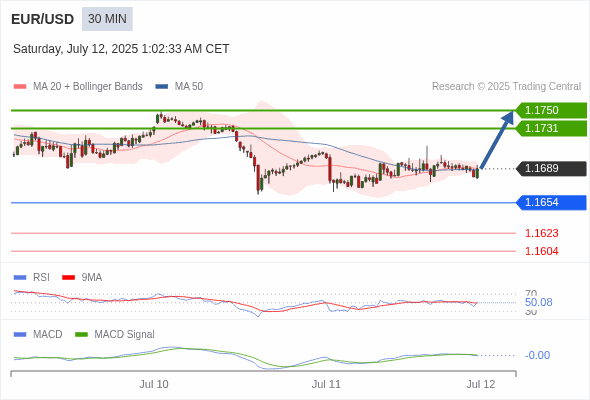Click the MA 20 + Bollinger Bands legend swatch

point(20,87)
